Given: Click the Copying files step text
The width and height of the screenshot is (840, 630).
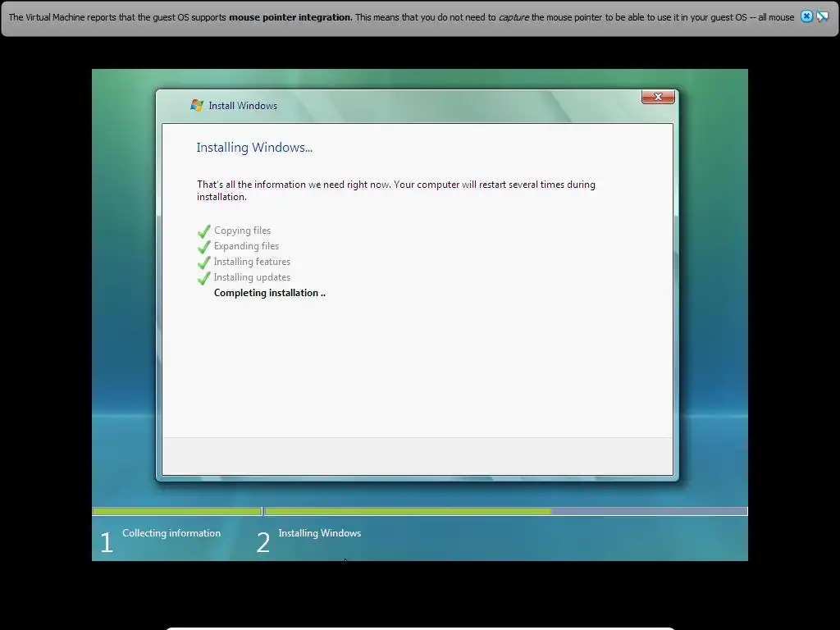Looking at the screenshot, I should (243, 231).
